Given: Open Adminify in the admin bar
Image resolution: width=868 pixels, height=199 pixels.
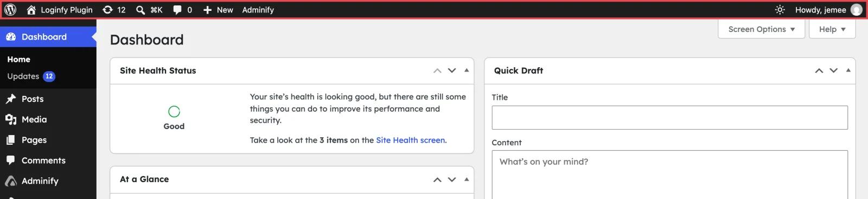Looking at the screenshot, I should coord(258,10).
